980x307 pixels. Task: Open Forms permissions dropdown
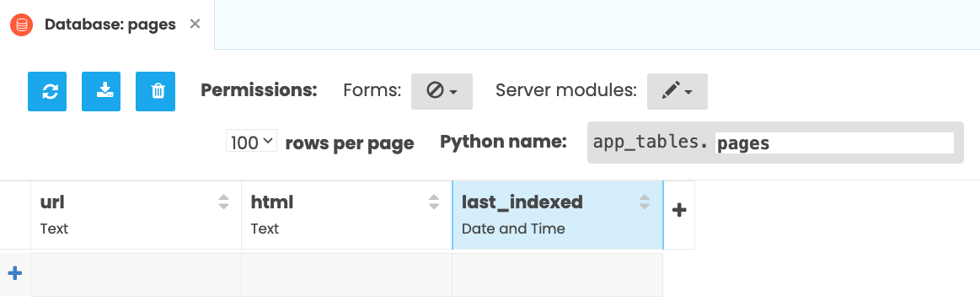[x=442, y=91]
